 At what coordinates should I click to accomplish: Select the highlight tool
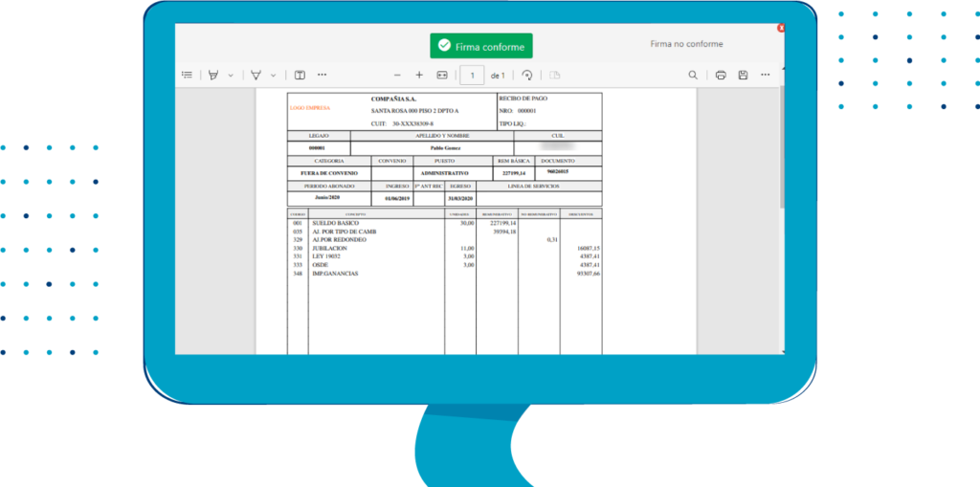pyautogui.click(x=213, y=75)
